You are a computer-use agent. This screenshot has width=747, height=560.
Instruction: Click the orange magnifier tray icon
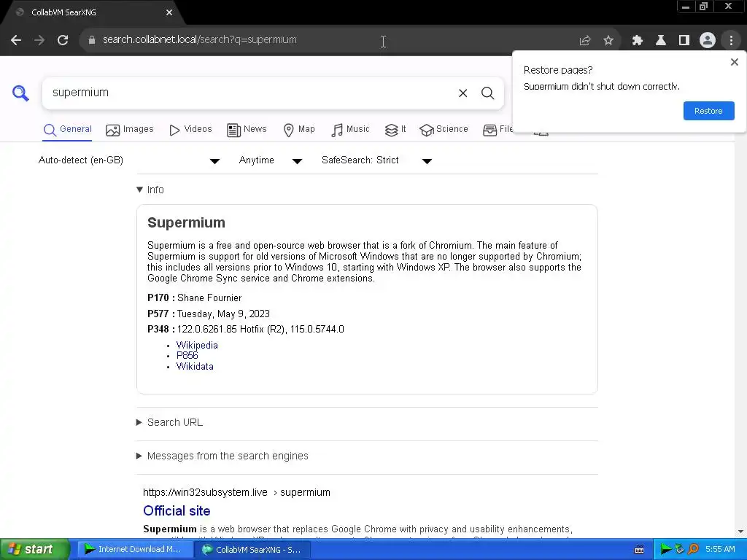tap(693, 550)
